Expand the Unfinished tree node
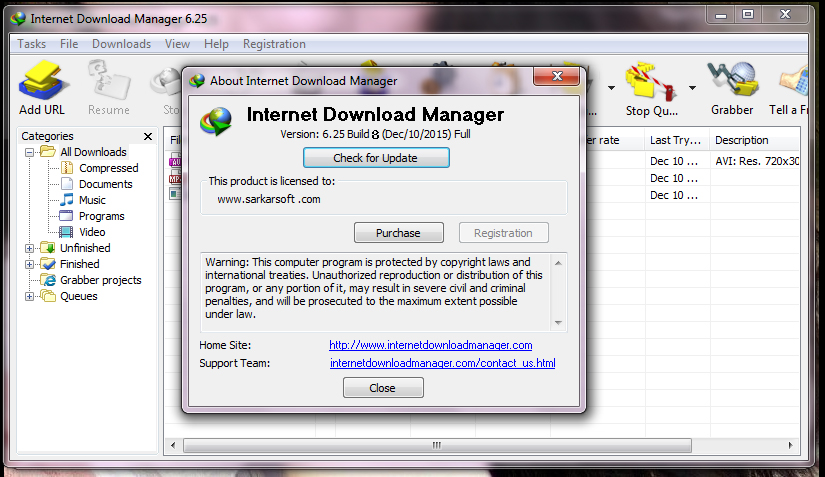825x477 pixels. 29,248
